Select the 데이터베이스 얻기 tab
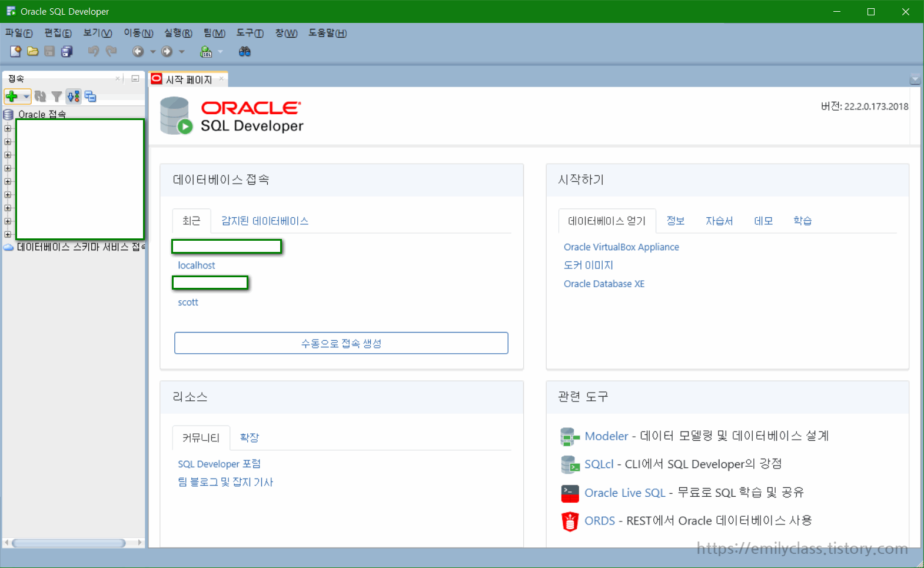The height and width of the screenshot is (568, 924). click(x=607, y=221)
